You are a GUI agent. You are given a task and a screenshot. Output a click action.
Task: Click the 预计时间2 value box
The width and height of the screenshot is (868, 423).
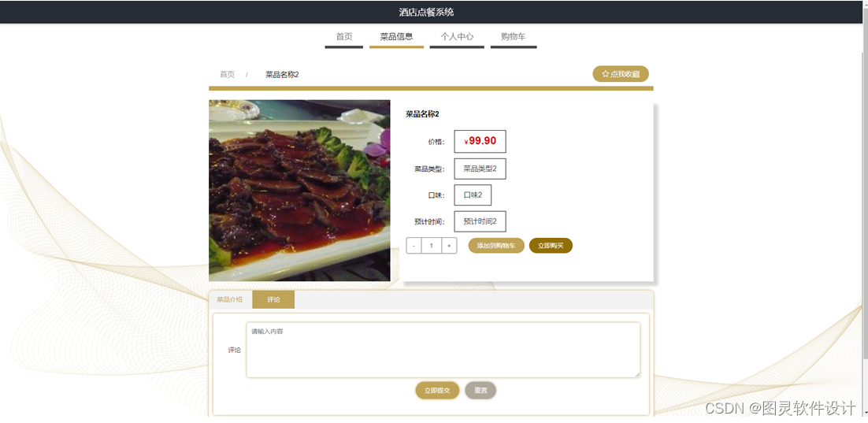click(480, 221)
